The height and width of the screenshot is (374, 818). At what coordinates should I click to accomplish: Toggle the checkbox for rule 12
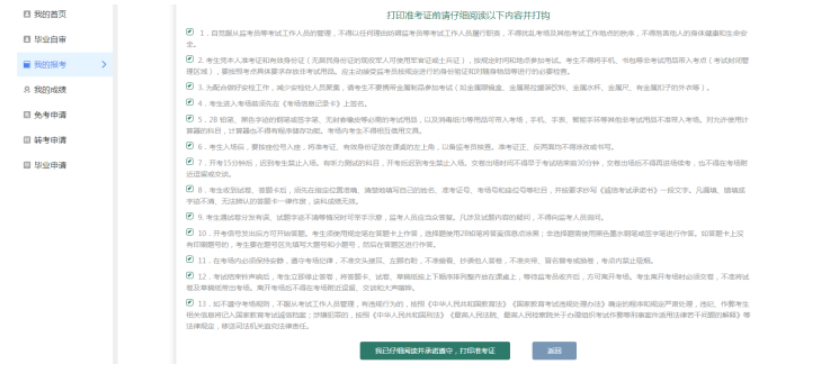[190, 275]
